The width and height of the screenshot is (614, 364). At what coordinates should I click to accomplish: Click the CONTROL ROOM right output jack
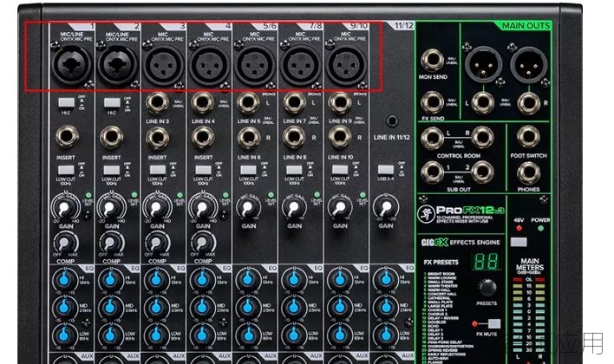click(482, 138)
